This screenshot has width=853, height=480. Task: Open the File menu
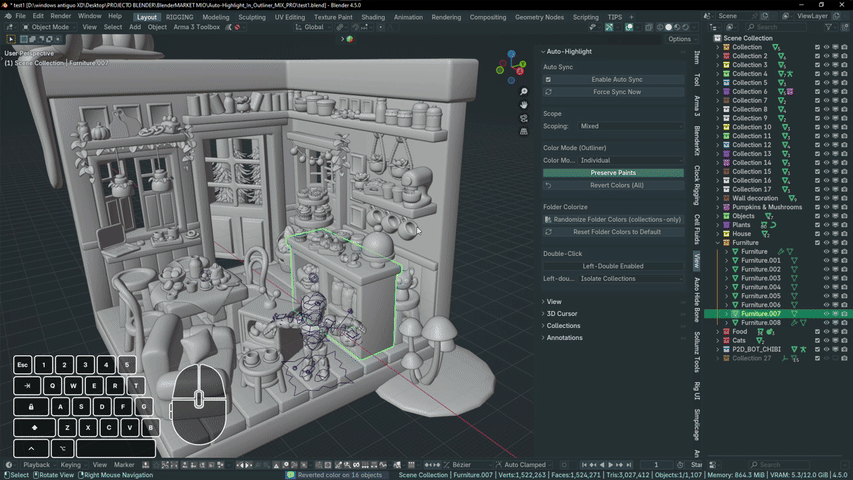click(x=21, y=16)
